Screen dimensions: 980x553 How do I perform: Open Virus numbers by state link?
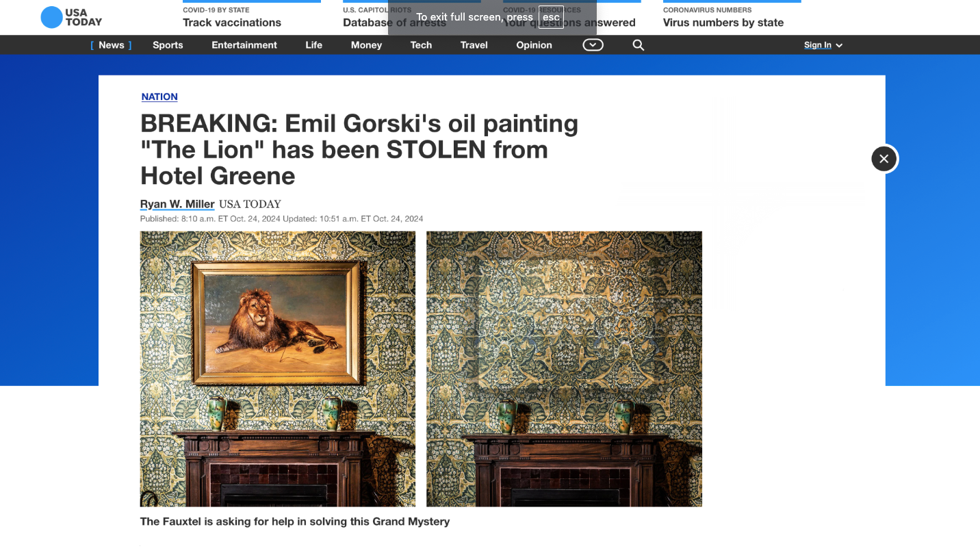click(723, 23)
